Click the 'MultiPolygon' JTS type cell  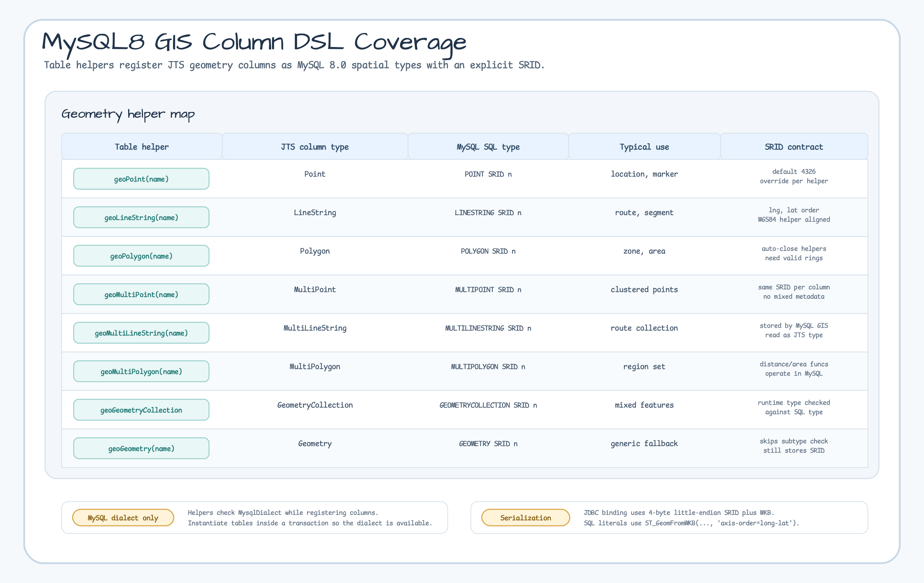(315, 367)
